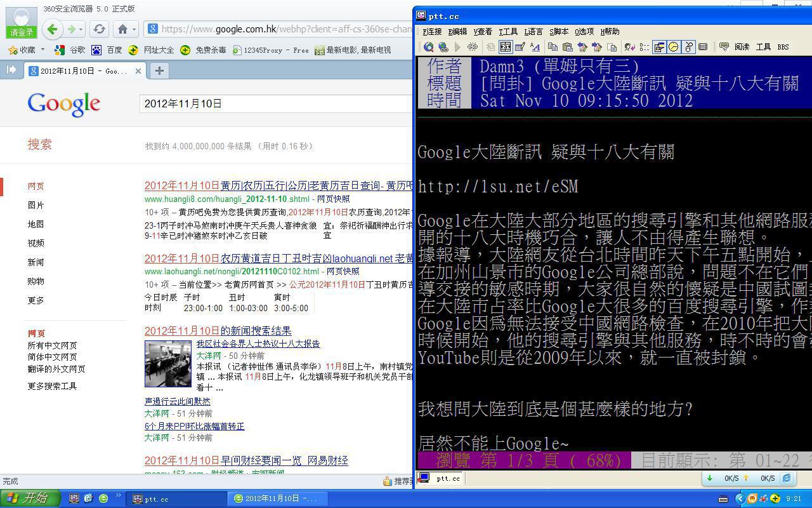Open the E编辑 menu in ptt.cc
The height and width of the screenshot is (508, 812).
pyautogui.click(x=457, y=32)
